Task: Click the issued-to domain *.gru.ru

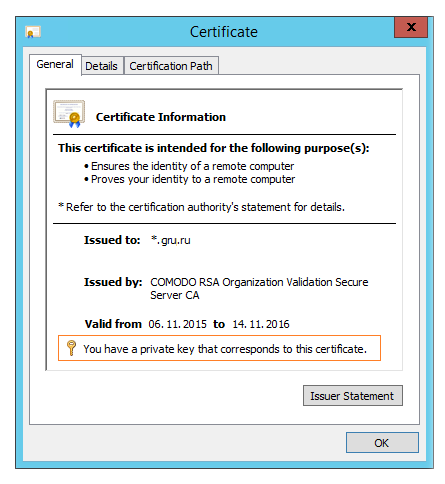Action: (x=171, y=240)
